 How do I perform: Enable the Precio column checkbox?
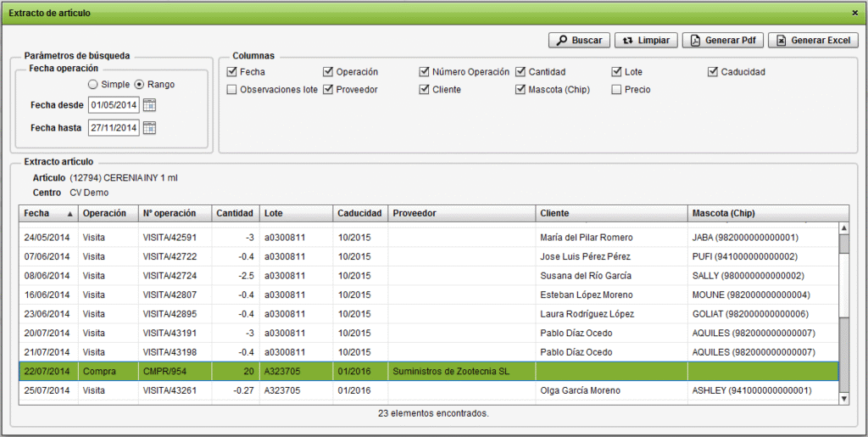tap(617, 89)
